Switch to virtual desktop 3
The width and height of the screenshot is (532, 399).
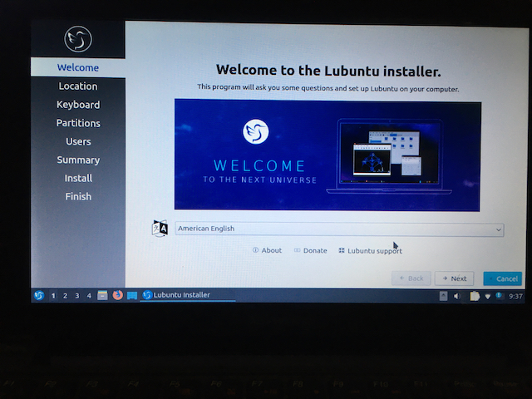(x=77, y=296)
